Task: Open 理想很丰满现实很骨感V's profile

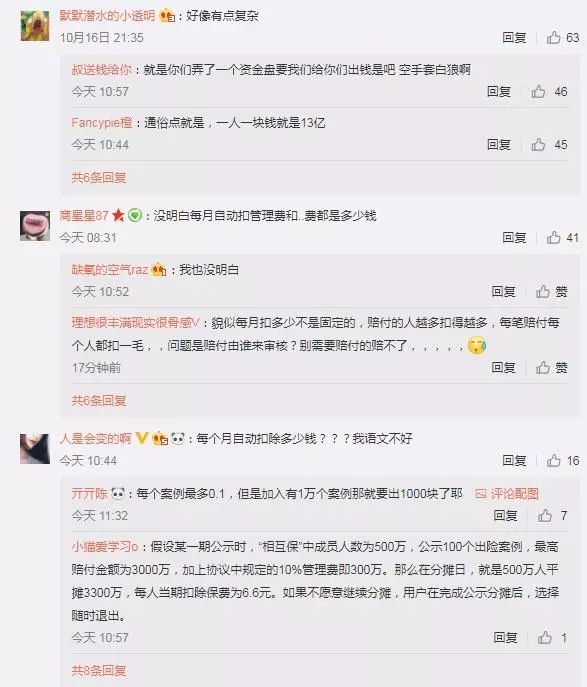Action: point(135,323)
